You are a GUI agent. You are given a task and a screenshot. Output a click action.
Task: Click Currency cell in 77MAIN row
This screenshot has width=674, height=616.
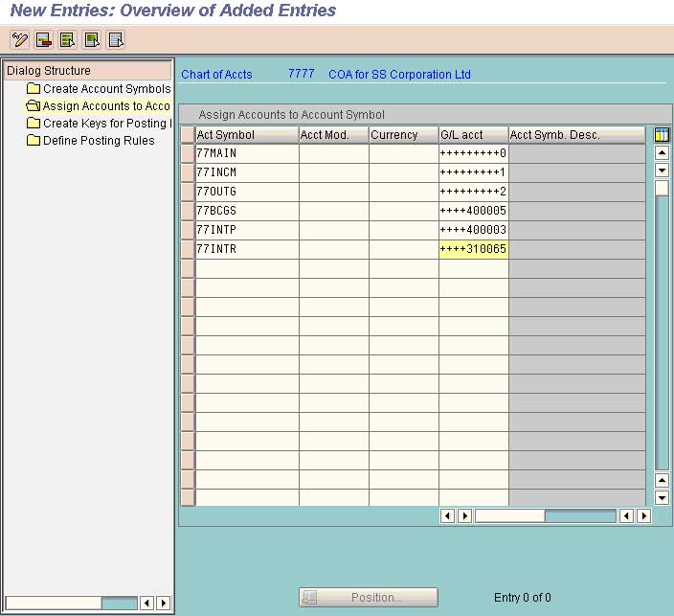tap(404, 153)
